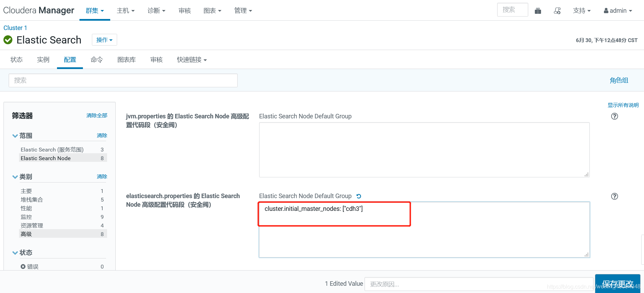644x293 pixels.
Task: Filter by 错误 status
Action: pyautogui.click(x=63, y=267)
